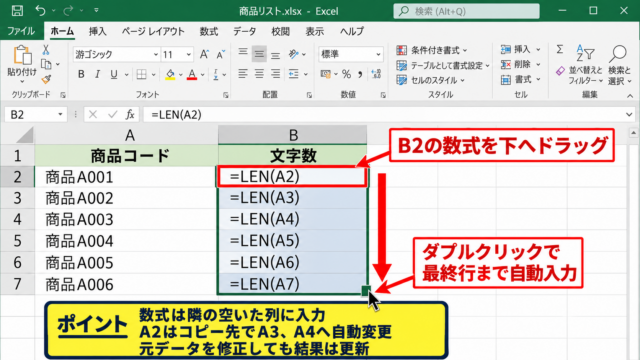Switch to the 挿入 ribbon tab

click(x=98, y=31)
